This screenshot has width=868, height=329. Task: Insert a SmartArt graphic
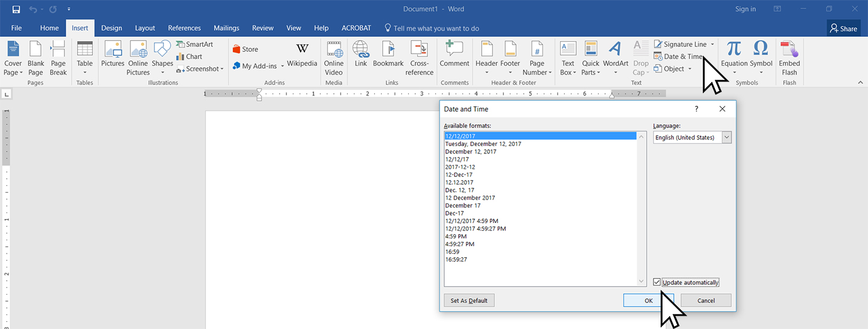[x=195, y=45]
